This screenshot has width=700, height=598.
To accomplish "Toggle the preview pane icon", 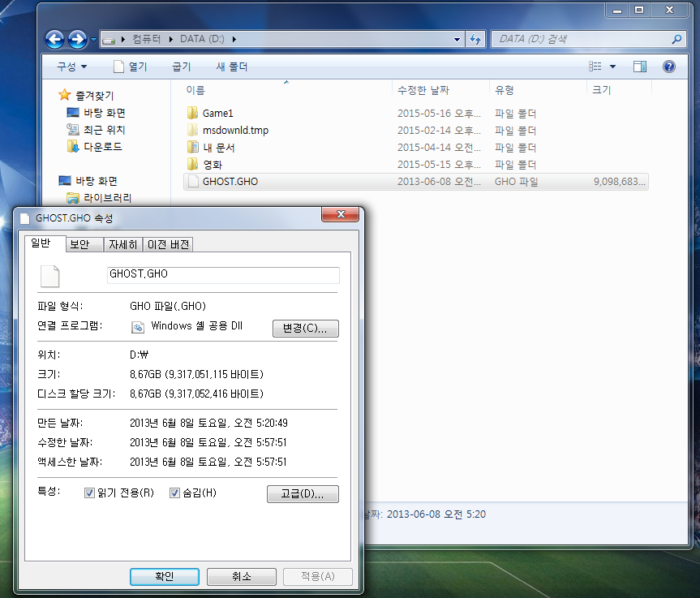I will 640,67.
